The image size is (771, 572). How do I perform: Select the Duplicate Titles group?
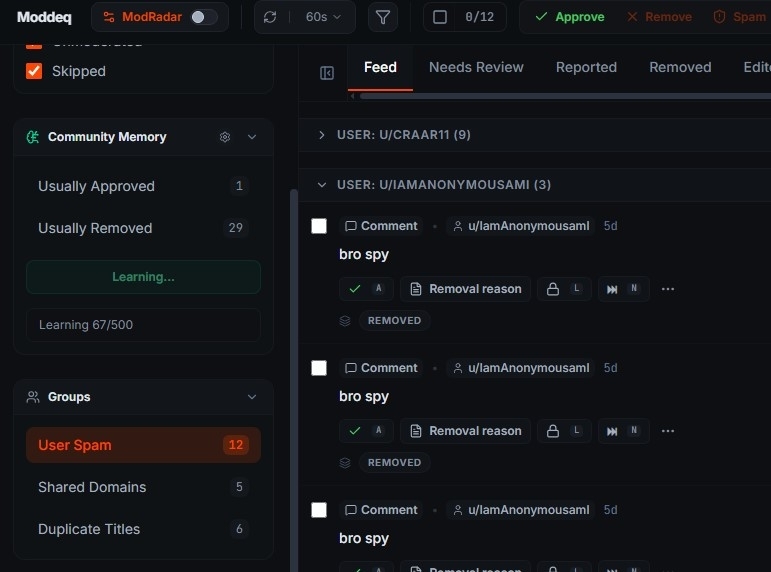point(143,529)
